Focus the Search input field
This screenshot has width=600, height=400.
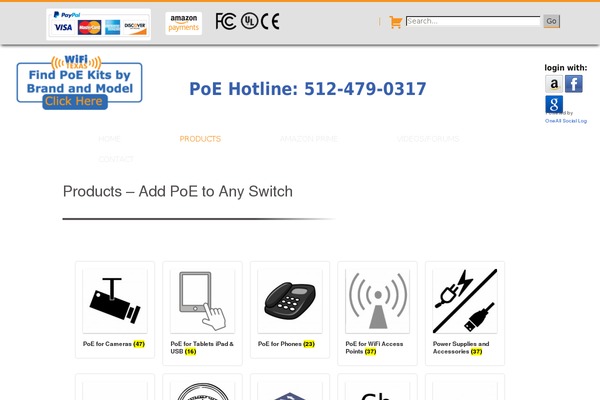click(473, 21)
